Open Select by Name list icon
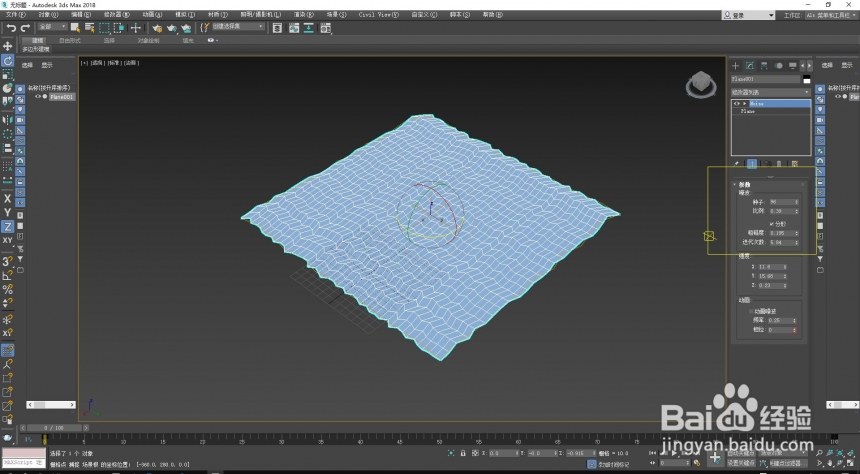The height and width of the screenshot is (474, 860). point(89,28)
